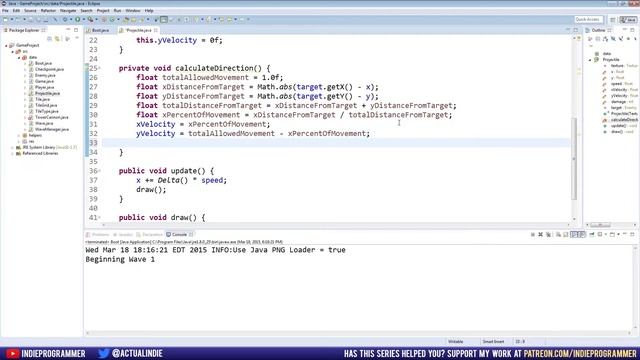
Task: Open the Display Selected Console dropdown
Action: pos(606,234)
